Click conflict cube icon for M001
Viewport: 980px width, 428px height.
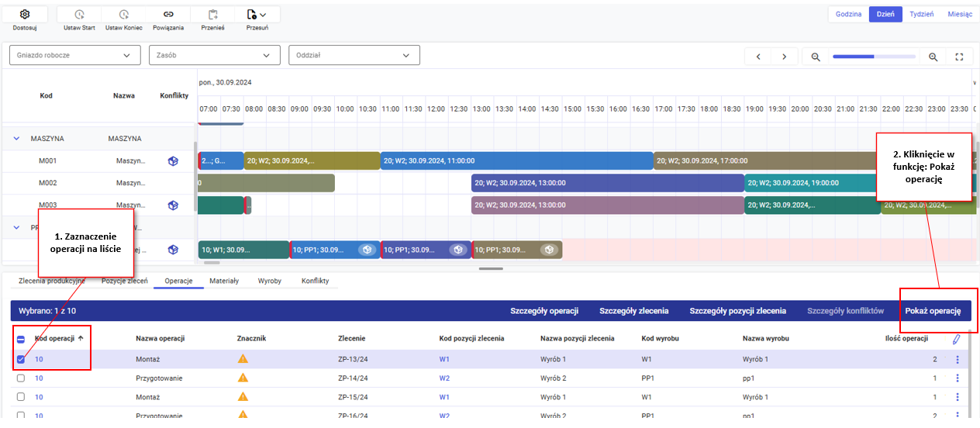(173, 161)
